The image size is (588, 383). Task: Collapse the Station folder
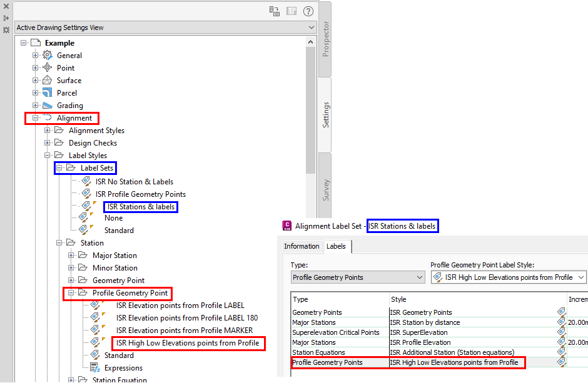coord(59,242)
